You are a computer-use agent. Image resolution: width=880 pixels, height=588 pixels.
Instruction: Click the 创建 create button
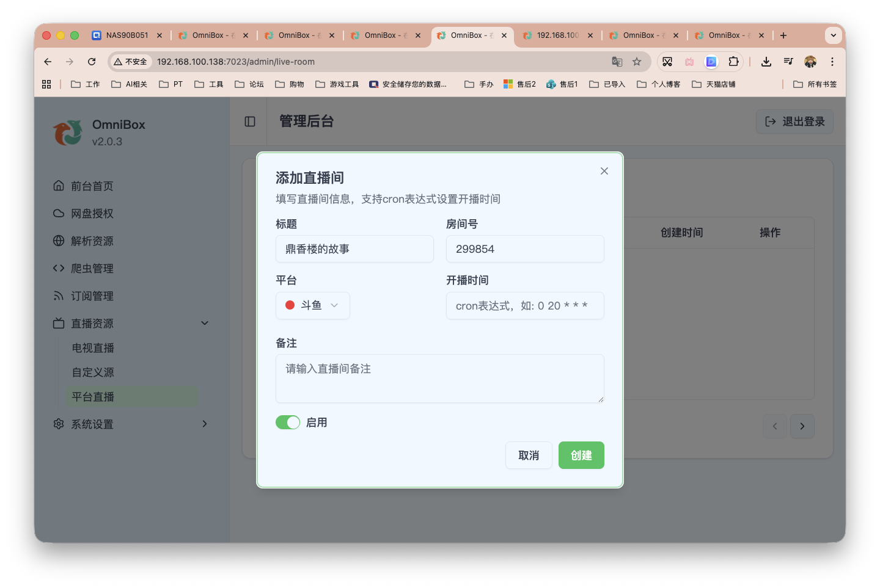581,455
